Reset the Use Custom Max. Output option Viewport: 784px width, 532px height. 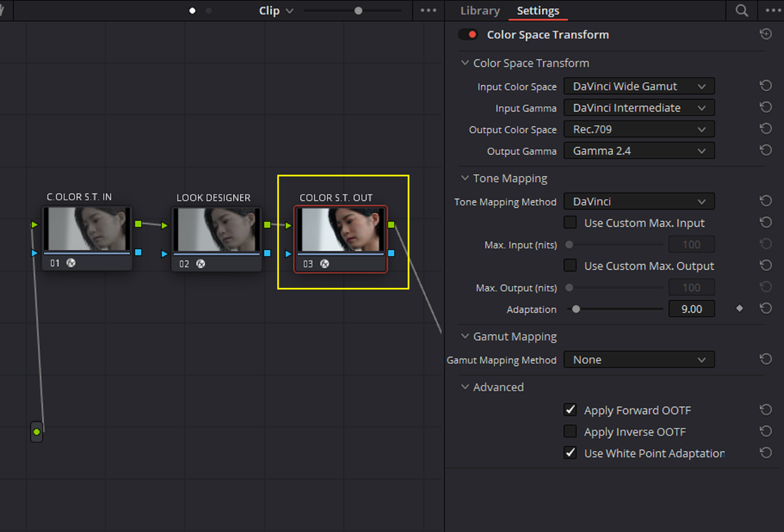pyautogui.click(x=765, y=266)
